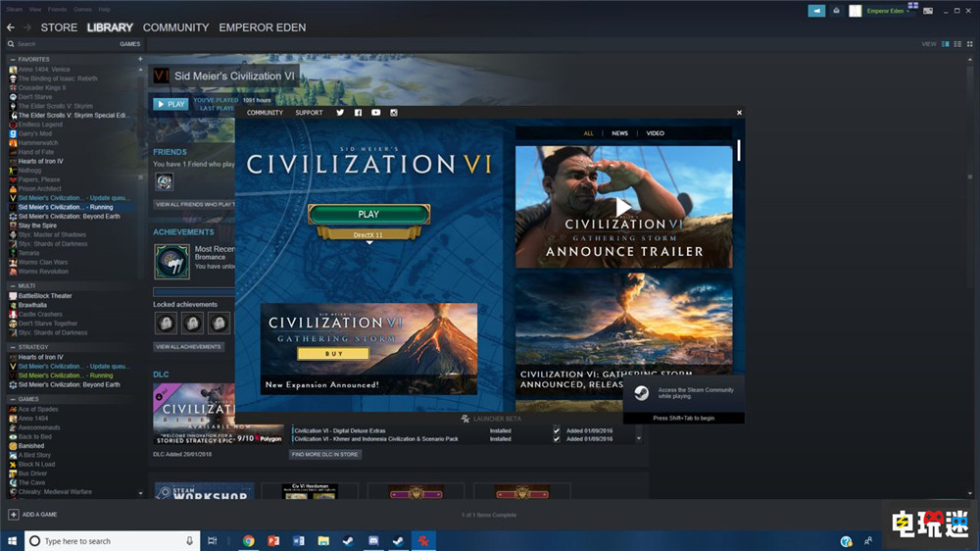Go to the Store tab

(59, 27)
